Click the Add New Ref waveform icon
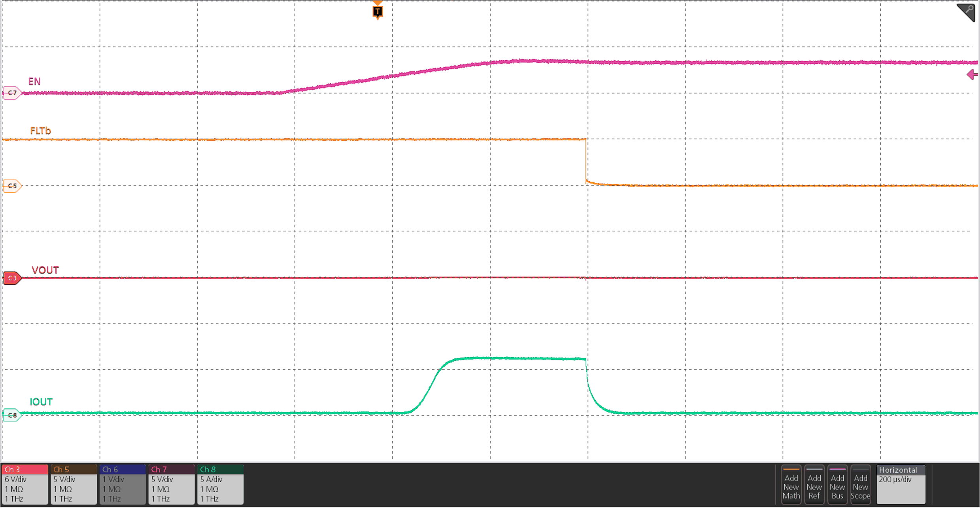 click(x=814, y=485)
